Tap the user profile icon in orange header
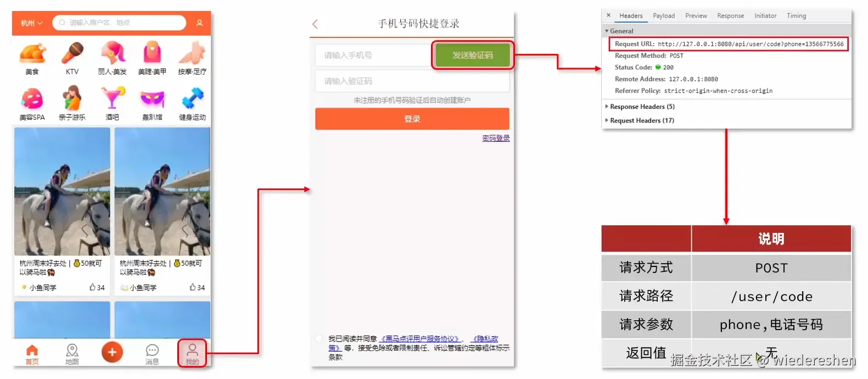868x379 pixels. (x=199, y=23)
